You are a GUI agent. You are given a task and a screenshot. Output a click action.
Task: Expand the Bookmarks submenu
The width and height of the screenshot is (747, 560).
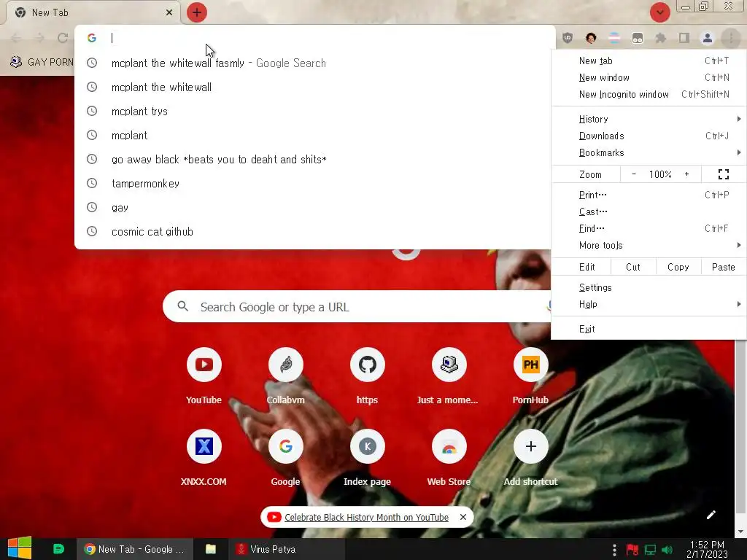pos(649,153)
